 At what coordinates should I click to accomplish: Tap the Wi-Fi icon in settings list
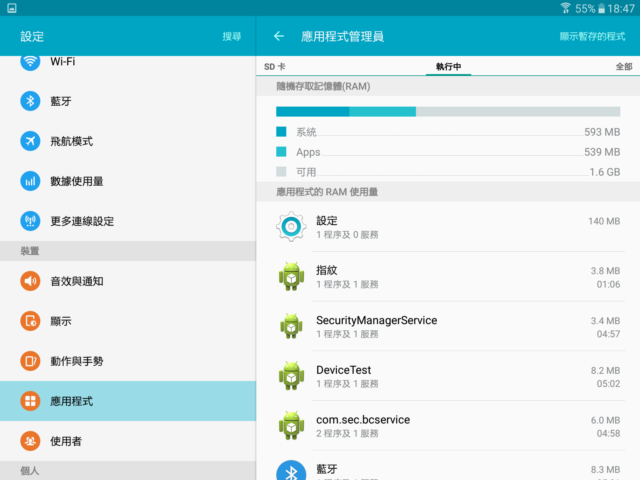click(x=30, y=62)
